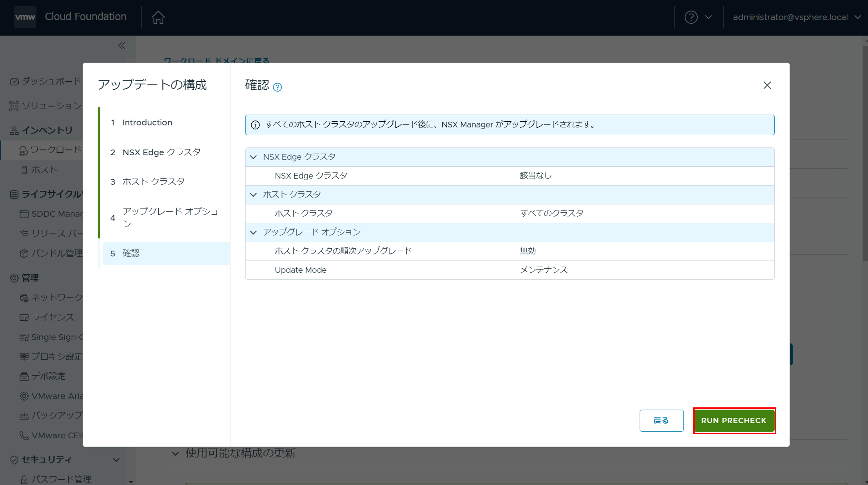Click the VMware vmw logo
Image resolution: width=868 pixels, height=485 pixels.
(25, 17)
